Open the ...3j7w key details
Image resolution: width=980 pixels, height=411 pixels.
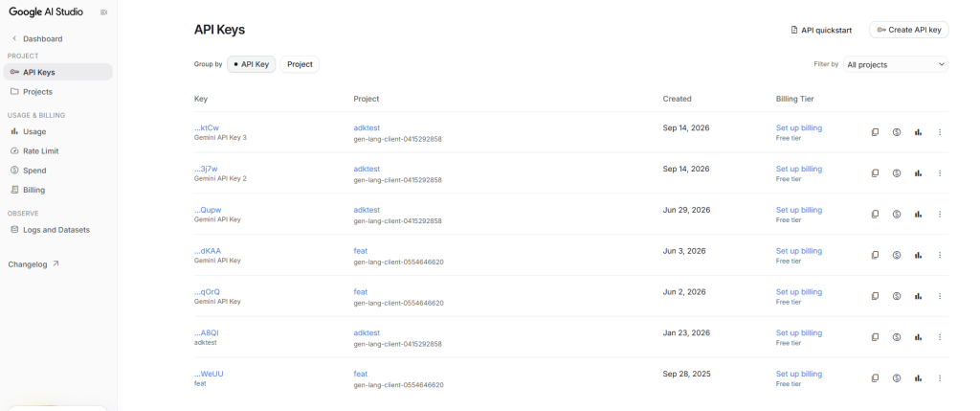[x=207, y=169]
